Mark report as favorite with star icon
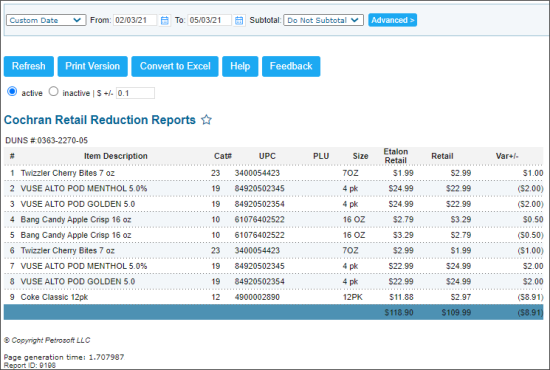Image resolution: width=550 pixels, height=370 pixels. (206, 120)
